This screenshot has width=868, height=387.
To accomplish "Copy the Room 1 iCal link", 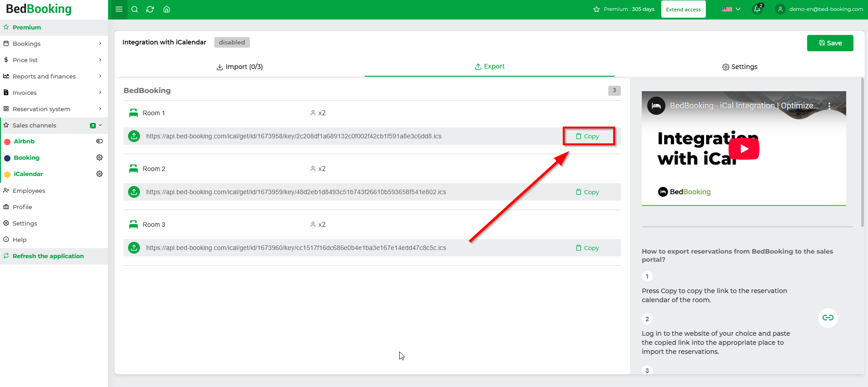I will click(588, 136).
